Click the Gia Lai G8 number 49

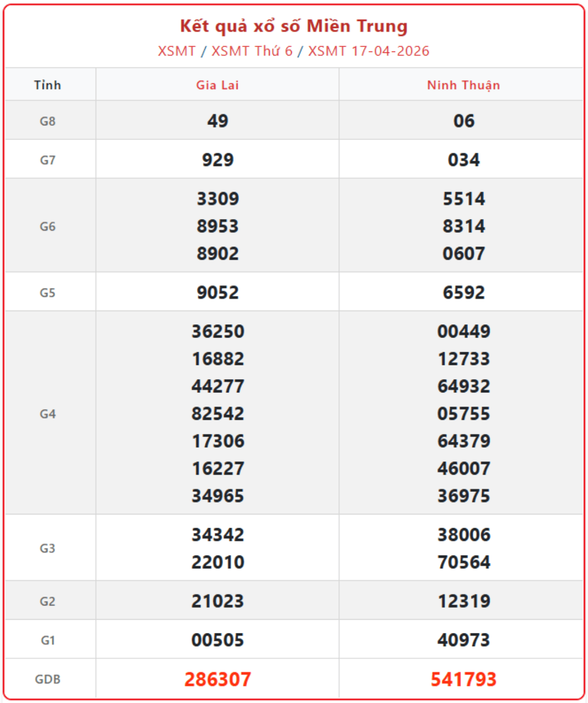(x=218, y=121)
